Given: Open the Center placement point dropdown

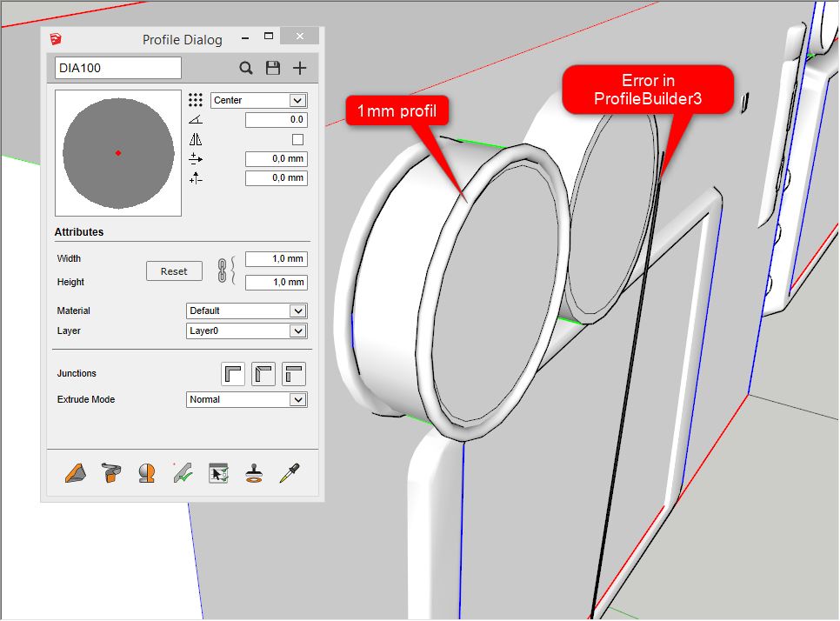Looking at the screenshot, I should coord(259,100).
